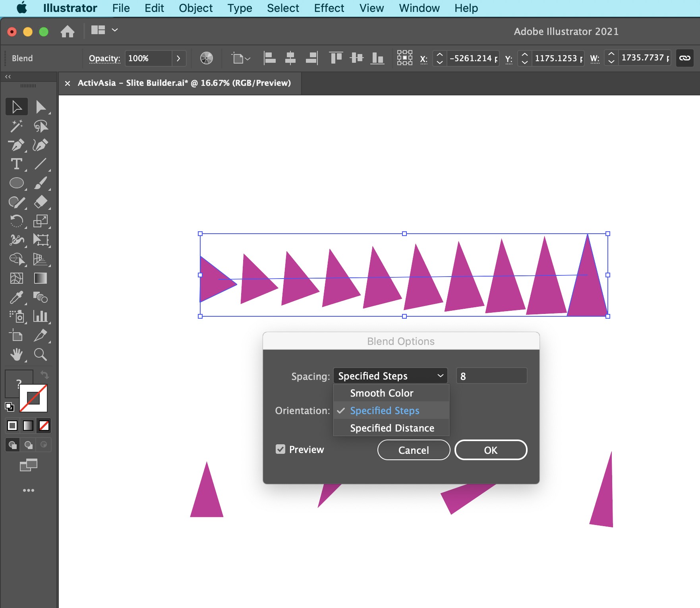Toggle constrain width and height proportions
The image size is (700, 608).
(685, 58)
